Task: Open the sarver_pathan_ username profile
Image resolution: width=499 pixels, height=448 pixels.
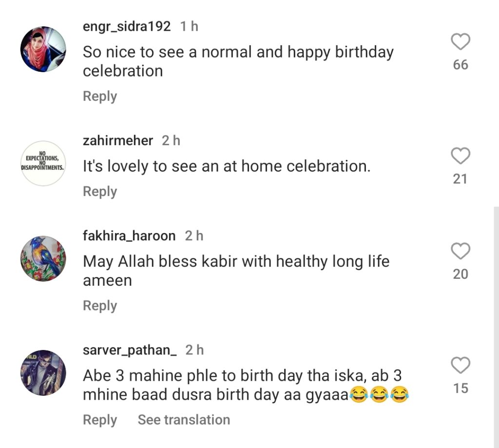Action: pos(130,350)
